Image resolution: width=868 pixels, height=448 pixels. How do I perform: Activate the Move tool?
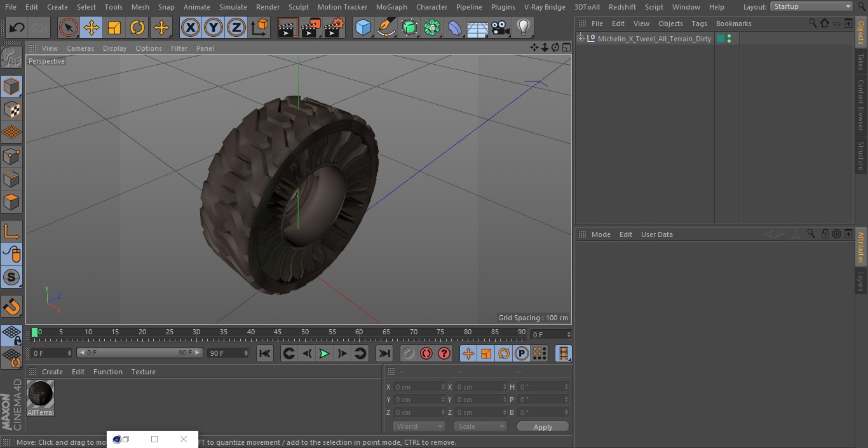92,28
